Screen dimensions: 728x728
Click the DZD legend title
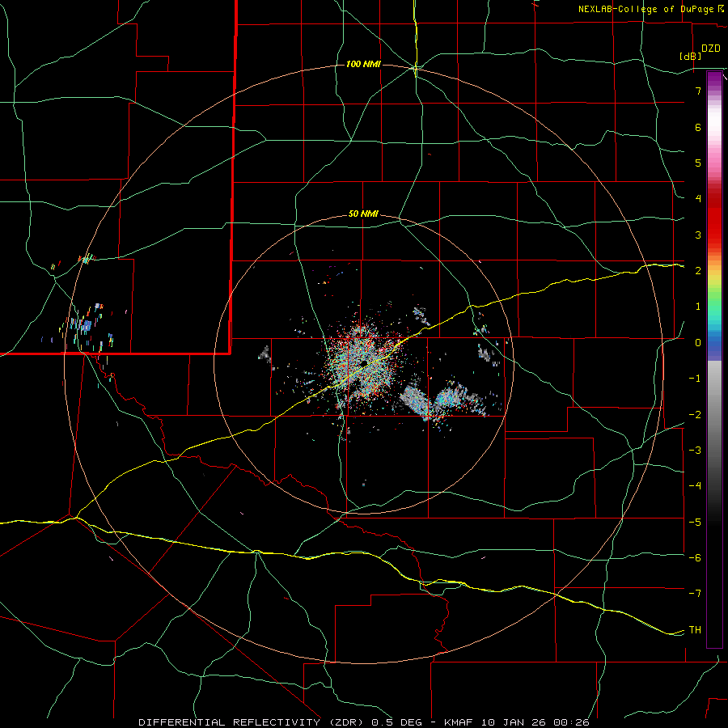[711, 49]
